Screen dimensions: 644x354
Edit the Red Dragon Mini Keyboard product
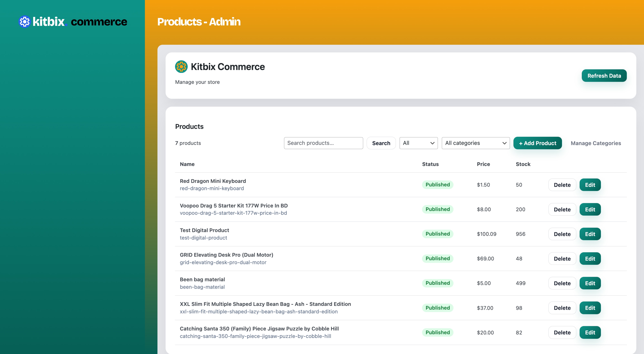(590, 185)
